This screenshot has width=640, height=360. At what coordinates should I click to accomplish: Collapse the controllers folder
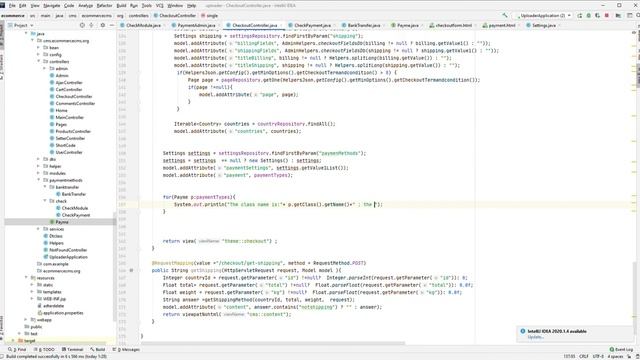click(x=39, y=62)
